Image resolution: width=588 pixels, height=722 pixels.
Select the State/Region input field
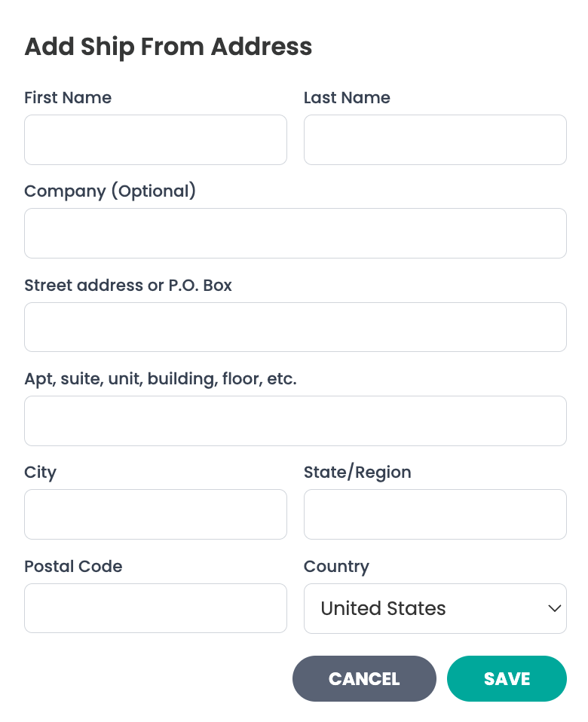click(x=435, y=514)
